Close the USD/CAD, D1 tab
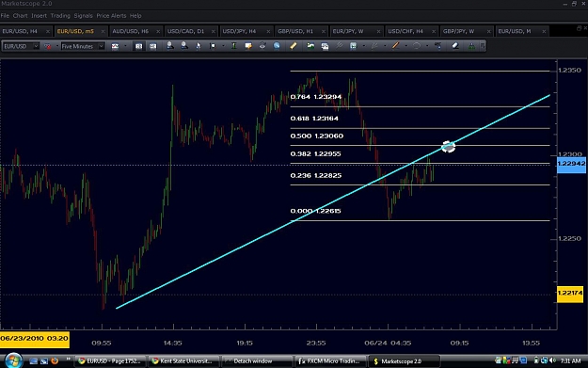Viewport: 588px width, 368px height. (x=213, y=31)
